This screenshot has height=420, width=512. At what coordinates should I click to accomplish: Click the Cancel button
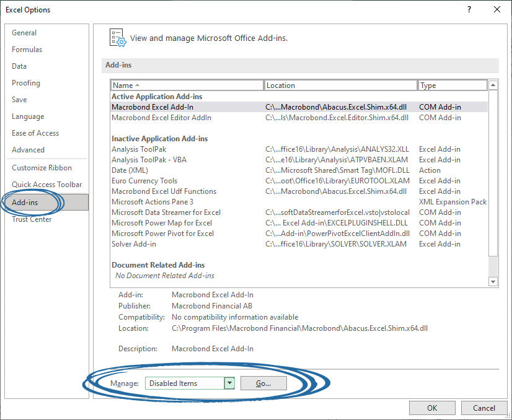484,408
